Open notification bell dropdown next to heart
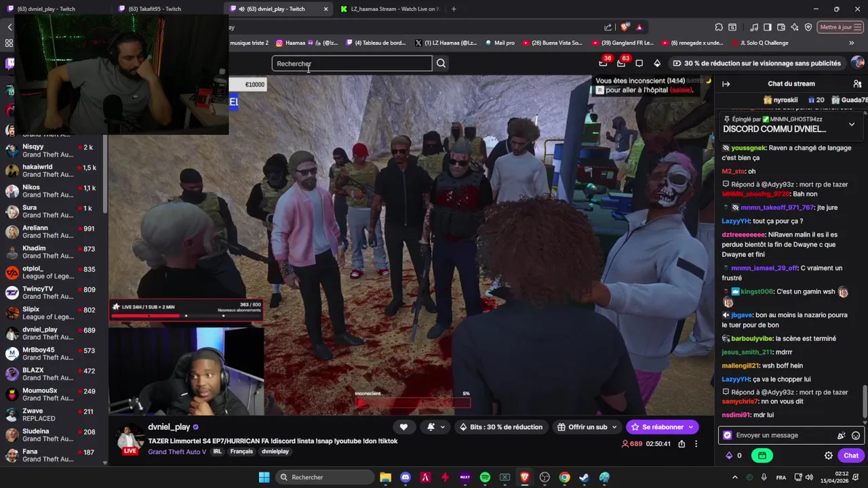Screen dimensions: 868x488 coord(435,427)
